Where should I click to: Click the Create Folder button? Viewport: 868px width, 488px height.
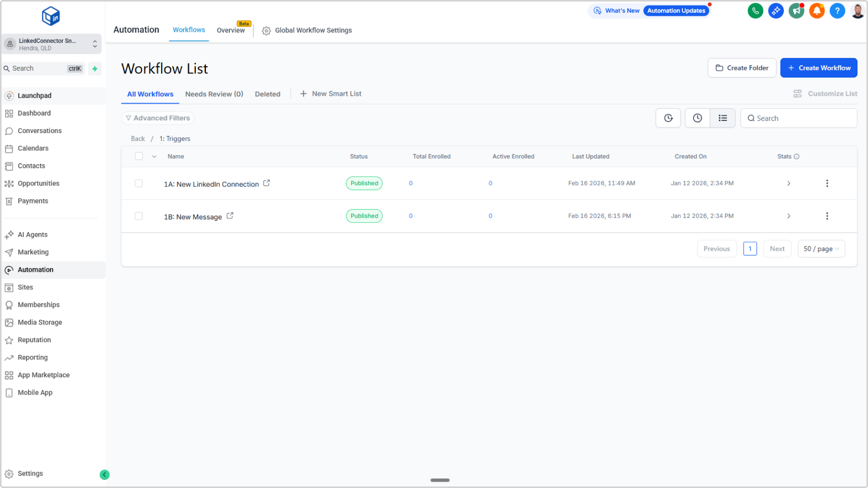pos(742,68)
